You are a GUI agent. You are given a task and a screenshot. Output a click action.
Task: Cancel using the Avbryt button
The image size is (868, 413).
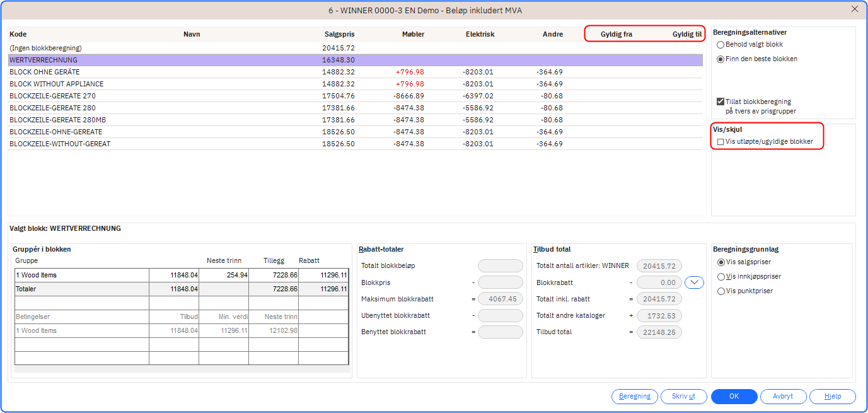[x=783, y=397]
